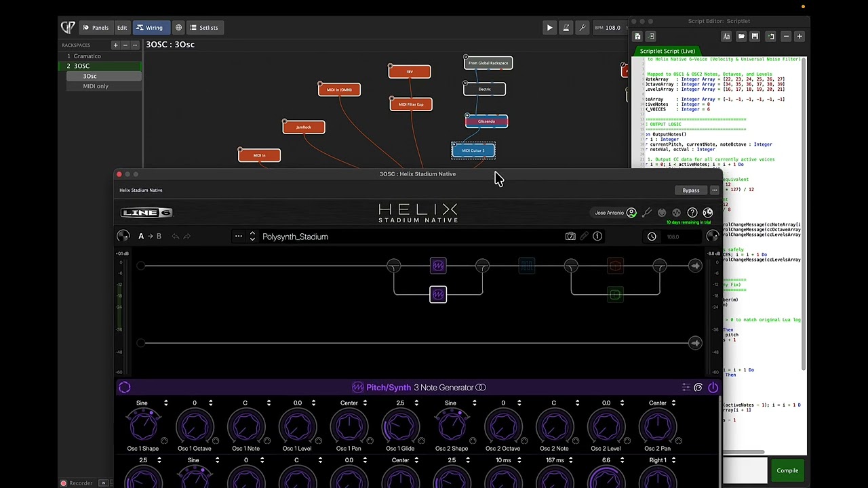Toggle power for the 3 Note Generator block
The height and width of the screenshot is (488, 868).
tap(713, 388)
